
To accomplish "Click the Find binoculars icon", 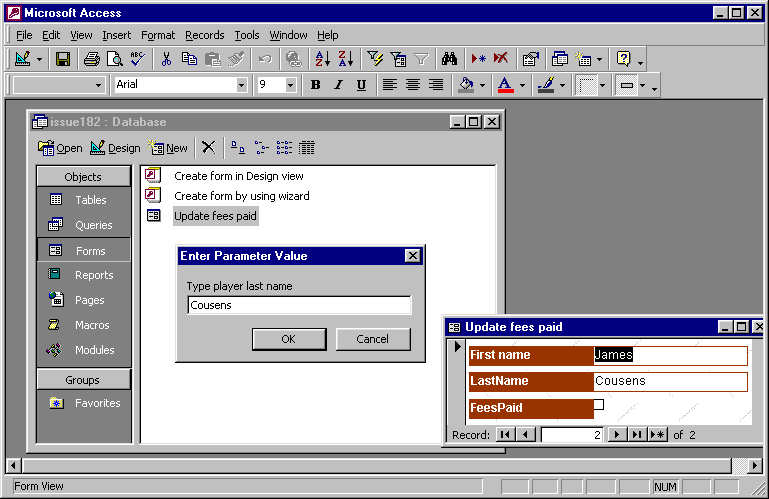I will [449, 59].
